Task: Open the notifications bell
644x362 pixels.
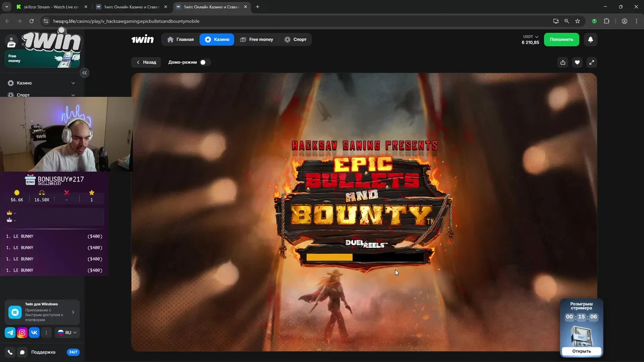Action: (x=590, y=39)
